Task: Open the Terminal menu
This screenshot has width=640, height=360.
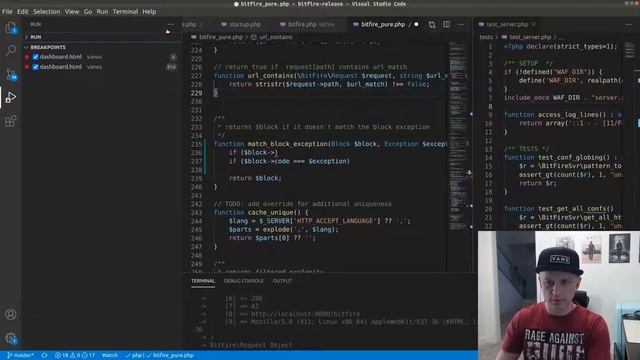Action: point(125,12)
